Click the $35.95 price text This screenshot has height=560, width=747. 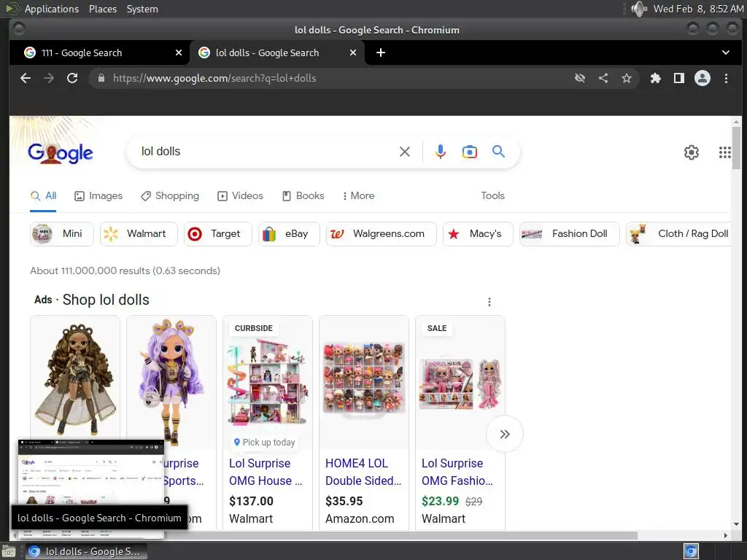coord(344,501)
